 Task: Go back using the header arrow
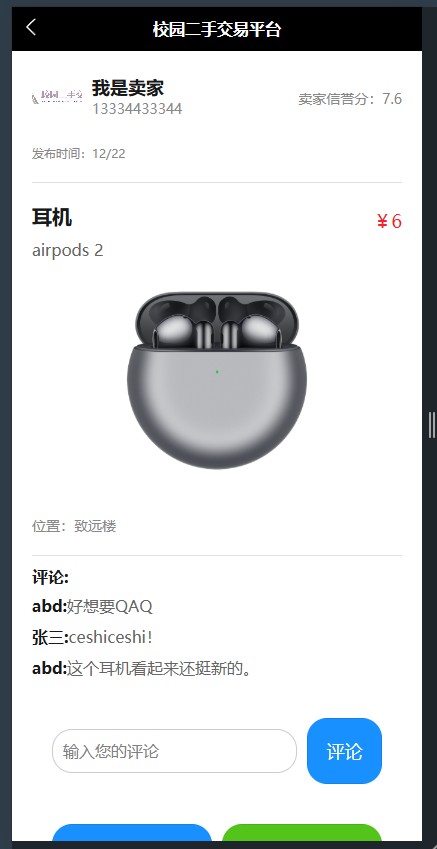coord(31,27)
